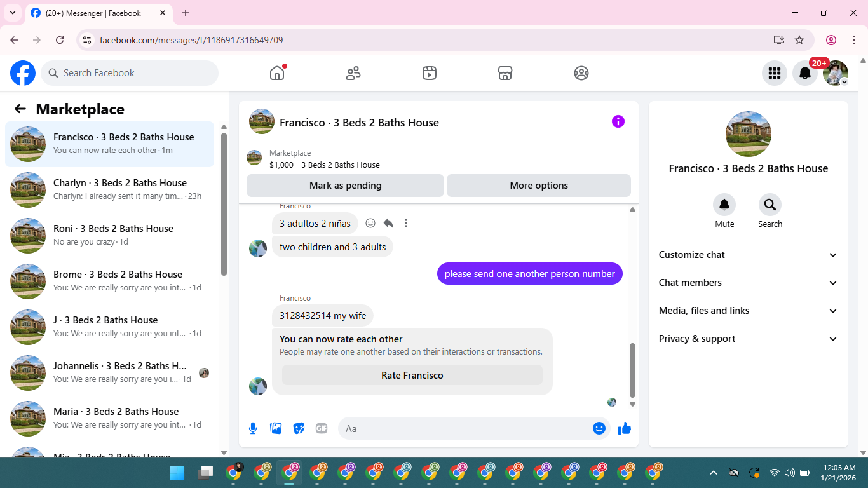Click the chat messages scrollbar thumb
This screenshot has height=488, width=868.
[632, 370]
